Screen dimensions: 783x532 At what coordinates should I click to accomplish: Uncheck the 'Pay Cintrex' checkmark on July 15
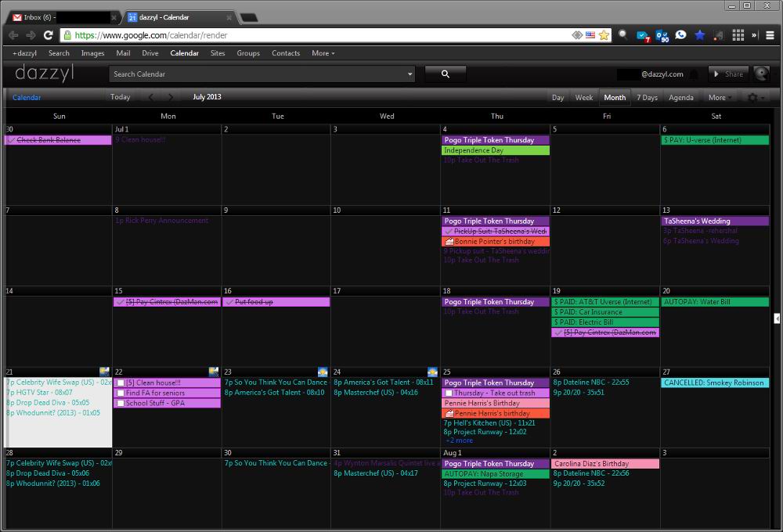click(x=121, y=302)
